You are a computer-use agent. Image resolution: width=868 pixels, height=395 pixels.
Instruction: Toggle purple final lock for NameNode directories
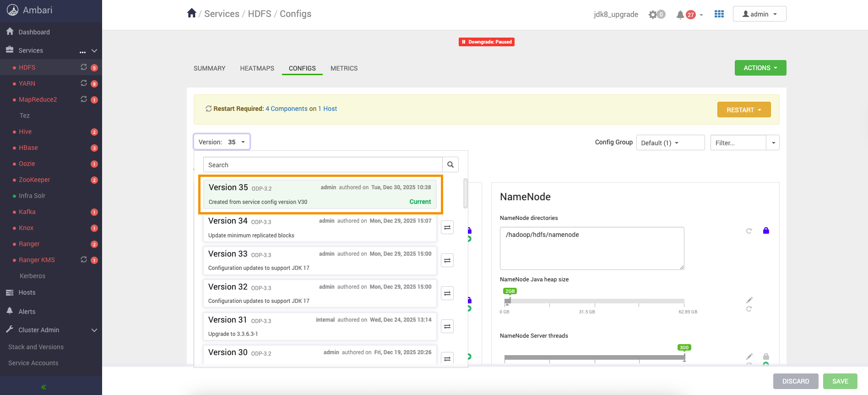tap(766, 231)
